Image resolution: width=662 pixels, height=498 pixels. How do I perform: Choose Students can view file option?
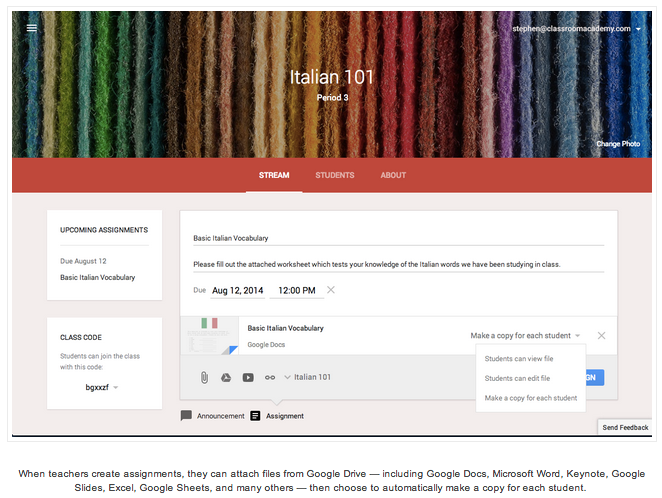pos(518,358)
